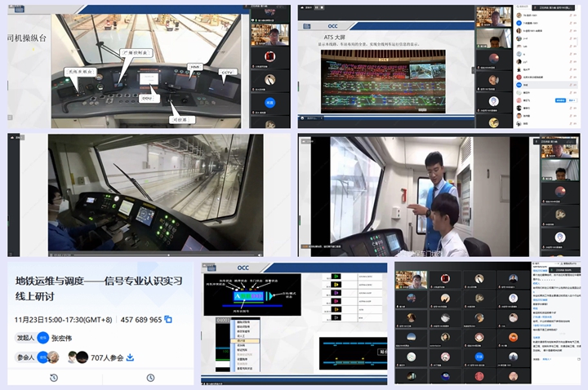Open meeting history icon at bottom left
Viewport: 588px width, 390px height.
pos(53,378)
